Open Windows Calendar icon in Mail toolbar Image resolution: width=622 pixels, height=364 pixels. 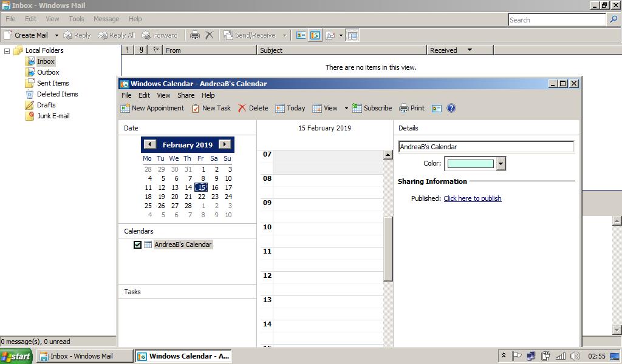(x=315, y=35)
